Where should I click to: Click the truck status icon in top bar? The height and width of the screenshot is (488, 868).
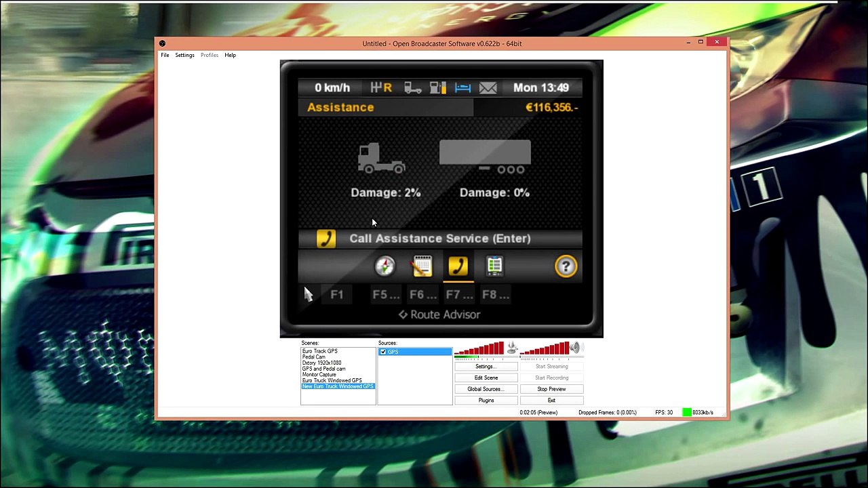413,87
